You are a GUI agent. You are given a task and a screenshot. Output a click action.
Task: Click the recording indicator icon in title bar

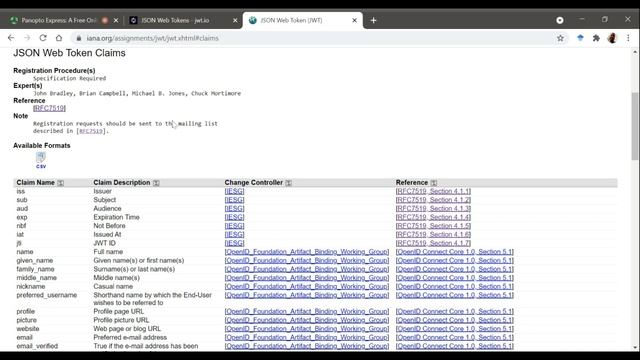coord(560,20)
